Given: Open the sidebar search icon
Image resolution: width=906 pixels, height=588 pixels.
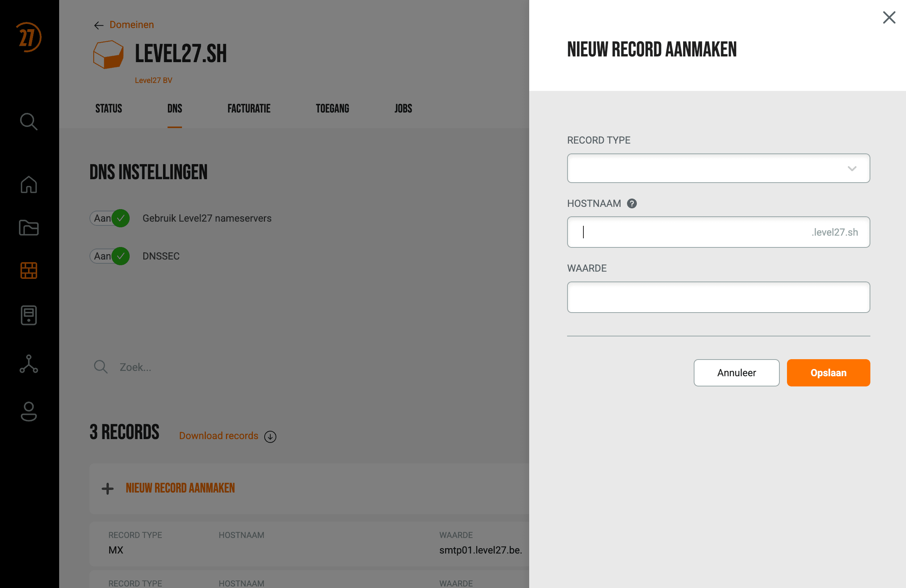Looking at the screenshot, I should [x=28, y=122].
